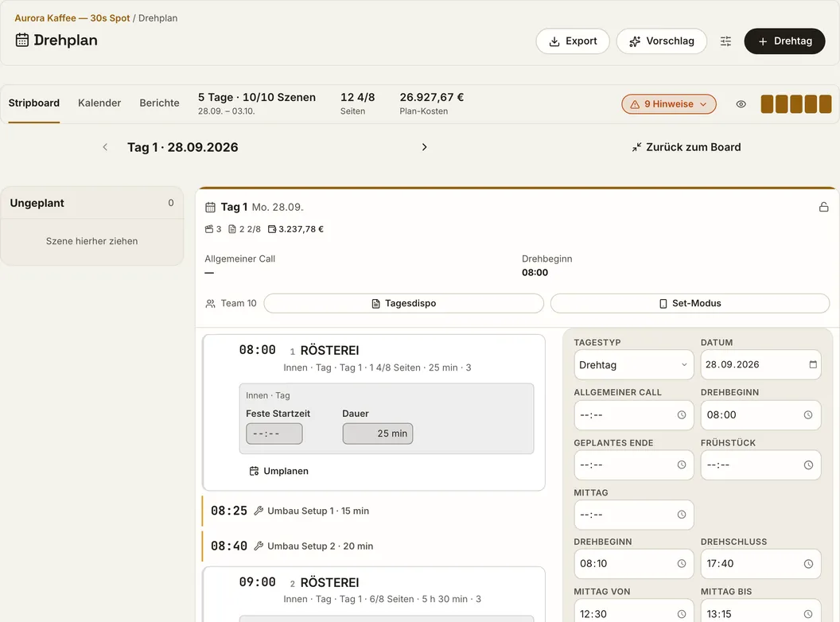Click Umplanen on scene 1 Rösterei
The height and width of the screenshot is (622, 840).
(x=278, y=471)
